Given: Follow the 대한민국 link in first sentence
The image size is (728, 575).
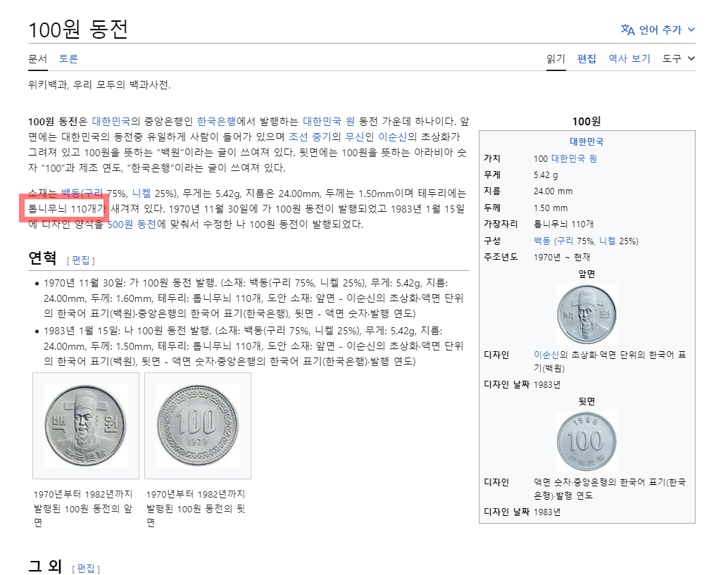Looking at the screenshot, I should pos(111,122).
